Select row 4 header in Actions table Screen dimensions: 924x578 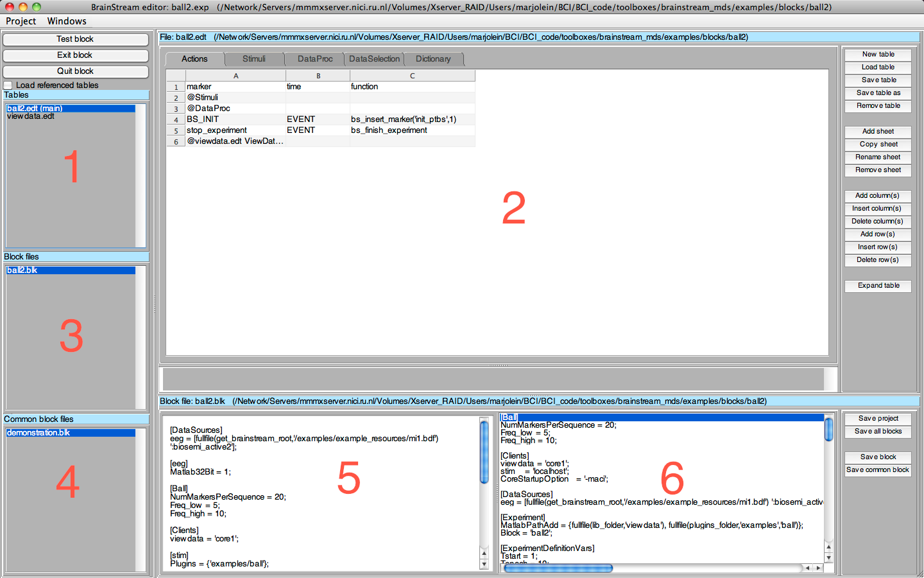pos(176,120)
